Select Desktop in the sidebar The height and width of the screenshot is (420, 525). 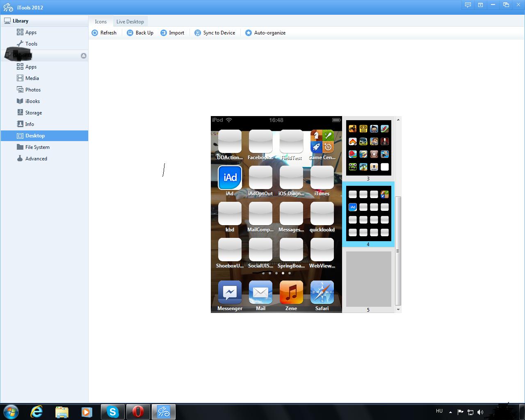[x=44, y=136]
